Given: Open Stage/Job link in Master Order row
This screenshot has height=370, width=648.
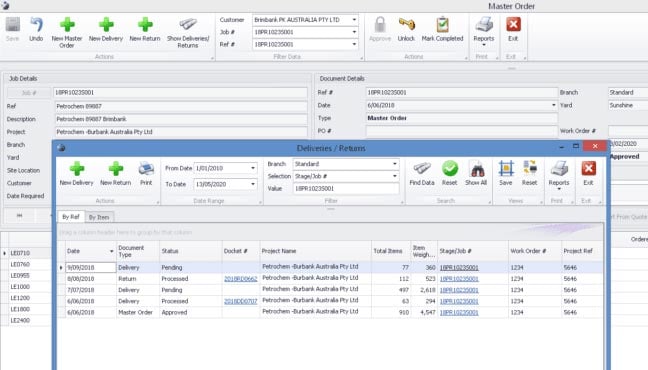Looking at the screenshot, I should coord(459,313).
